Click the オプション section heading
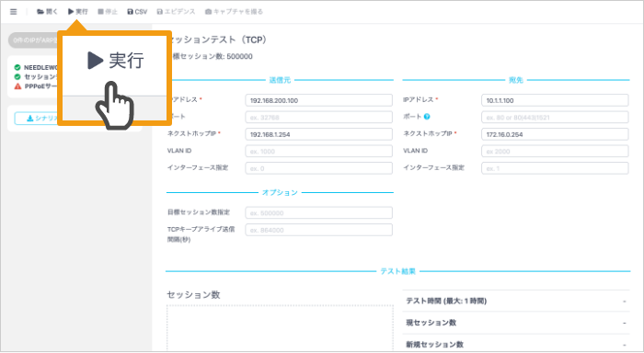Viewport: 644px width, 353px height. pos(280,192)
